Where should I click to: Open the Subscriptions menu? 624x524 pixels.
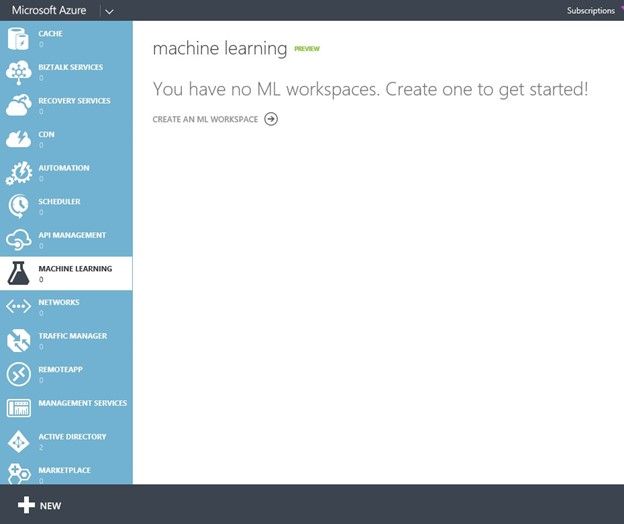pyautogui.click(x=591, y=11)
